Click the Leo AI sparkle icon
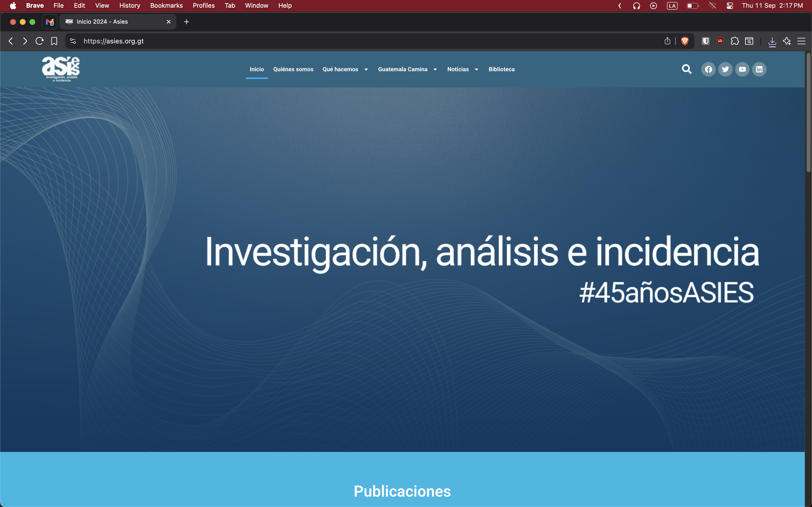The image size is (812, 507). tap(787, 41)
